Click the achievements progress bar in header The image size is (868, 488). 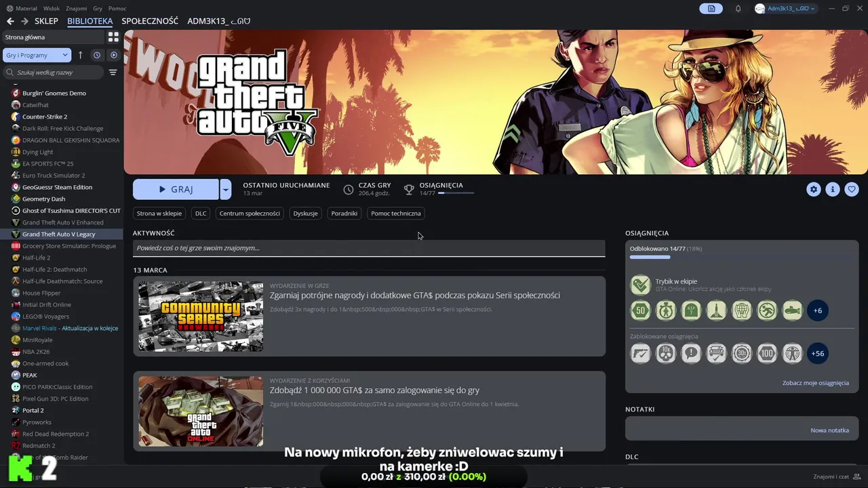[456, 193]
